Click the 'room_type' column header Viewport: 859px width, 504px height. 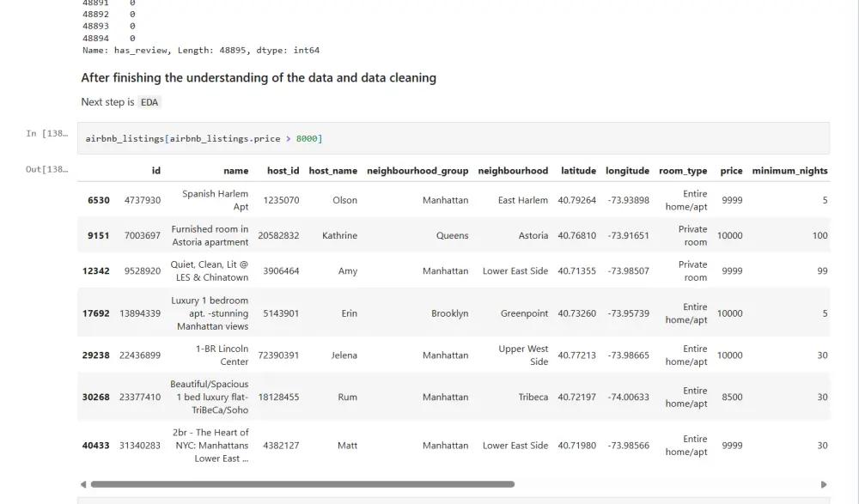click(683, 171)
